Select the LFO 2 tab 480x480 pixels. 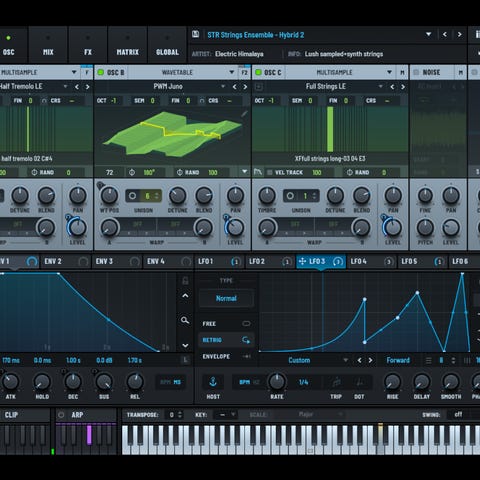[270, 262]
